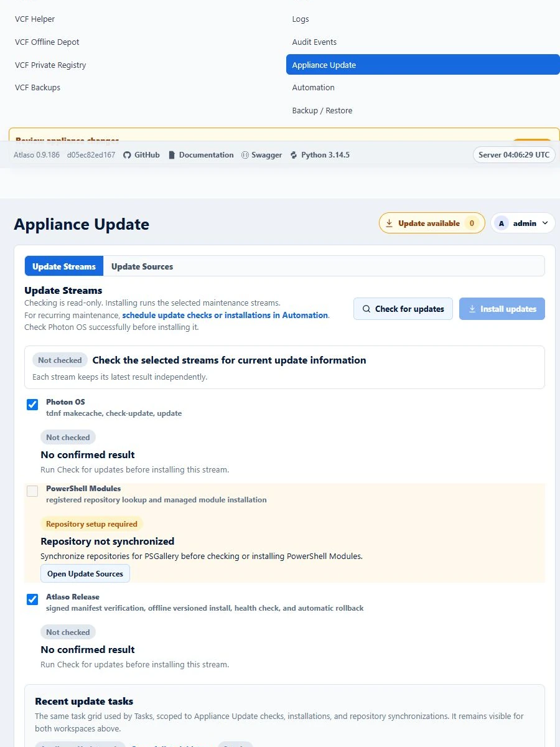This screenshot has height=747, width=560.
Task: Click the Recent update tasks heading
Action: click(x=84, y=702)
